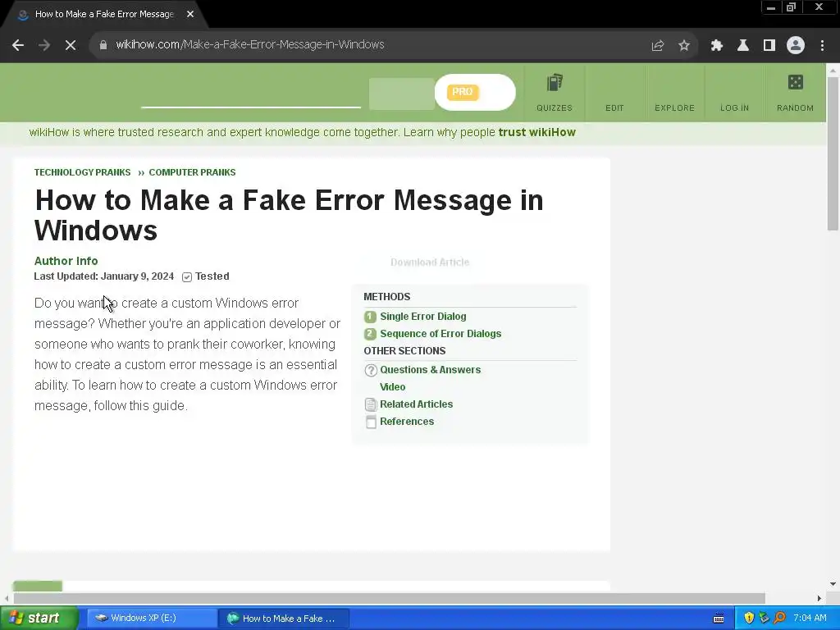Open wikiHow Quizzes
Image resolution: width=840 pixels, height=630 pixels.
[x=555, y=94]
